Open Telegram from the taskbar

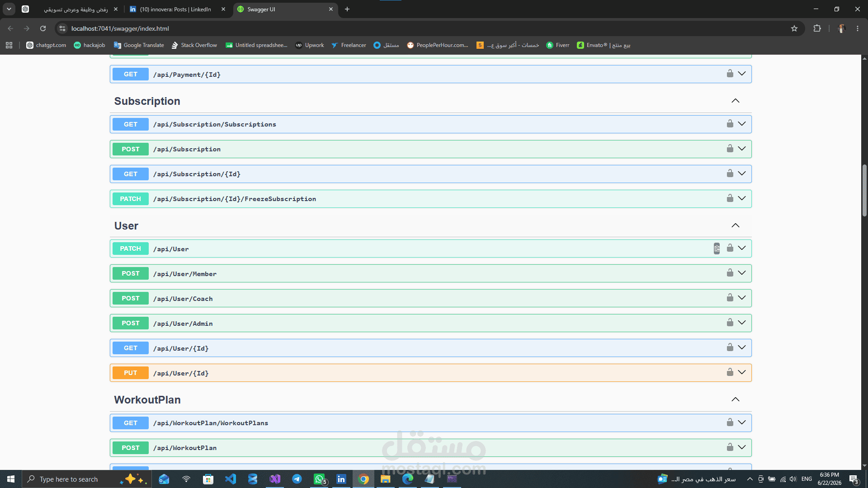point(297,479)
